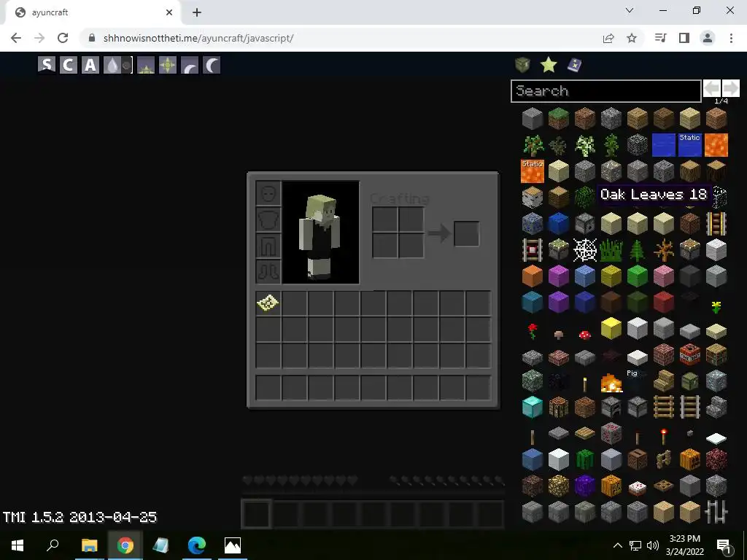Switch to Adventure mode with A button
Viewport: 747px width, 560px height.
tap(90, 65)
